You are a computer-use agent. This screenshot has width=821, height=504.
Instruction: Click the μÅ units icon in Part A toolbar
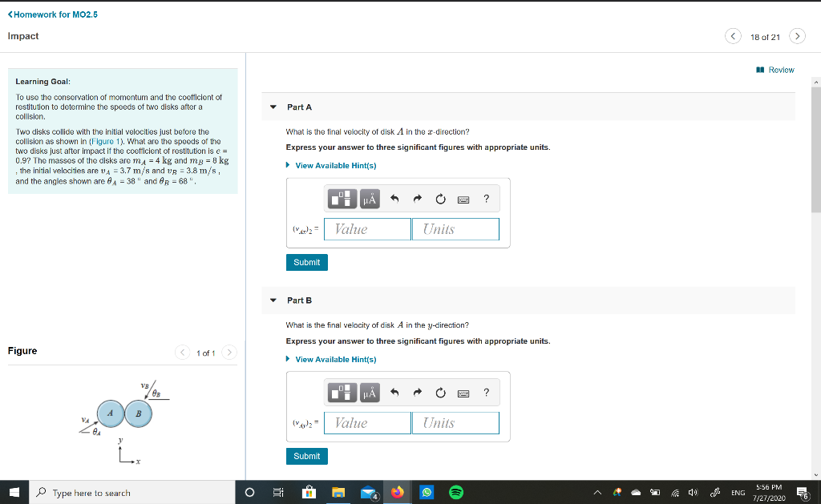pos(369,199)
